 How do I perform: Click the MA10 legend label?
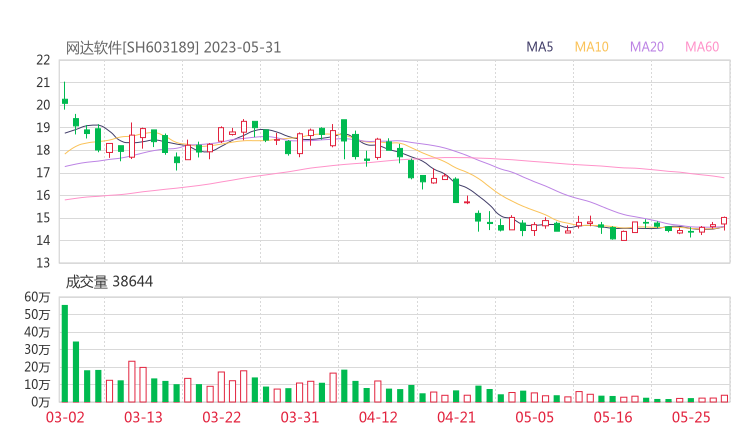click(591, 47)
